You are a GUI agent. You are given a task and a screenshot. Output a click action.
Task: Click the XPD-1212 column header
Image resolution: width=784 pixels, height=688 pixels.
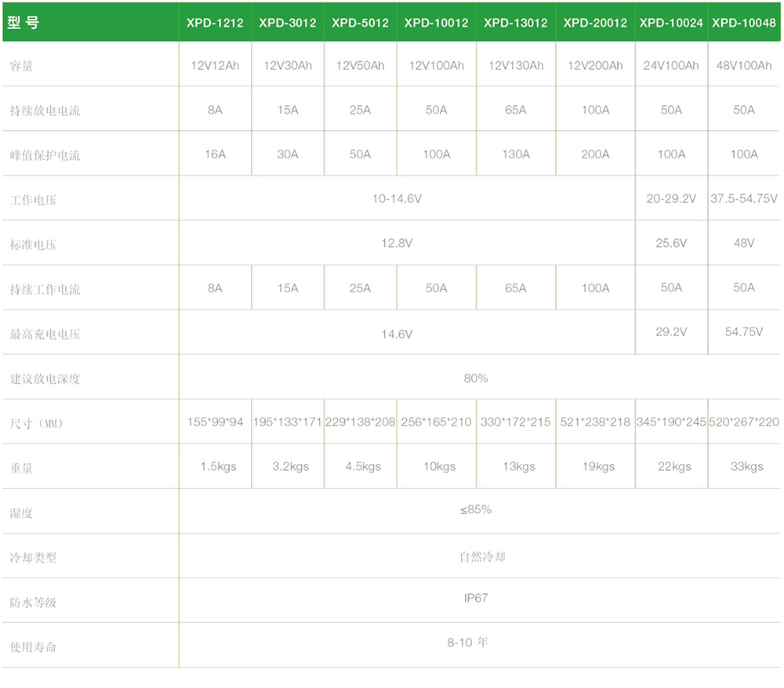click(216, 23)
